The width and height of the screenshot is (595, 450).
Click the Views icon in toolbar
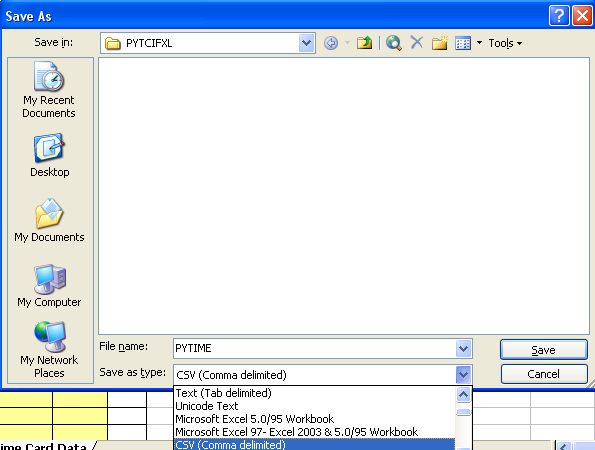[x=463, y=43]
